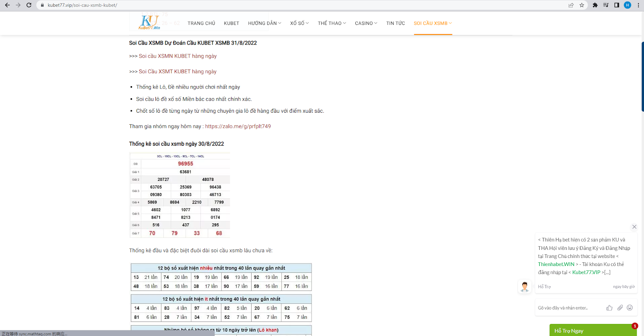Share this page from address bar
Image resolution: width=644 pixels, height=336 pixels.
[571, 5]
